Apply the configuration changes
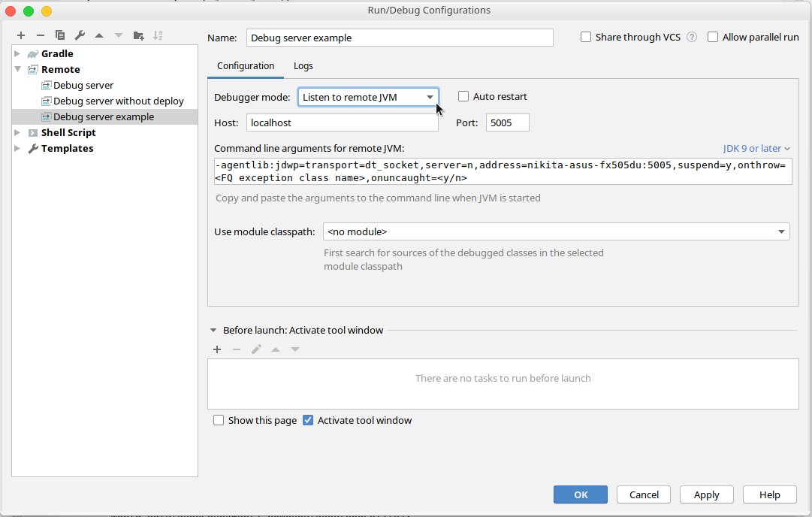The image size is (812, 517). click(706, 494)
